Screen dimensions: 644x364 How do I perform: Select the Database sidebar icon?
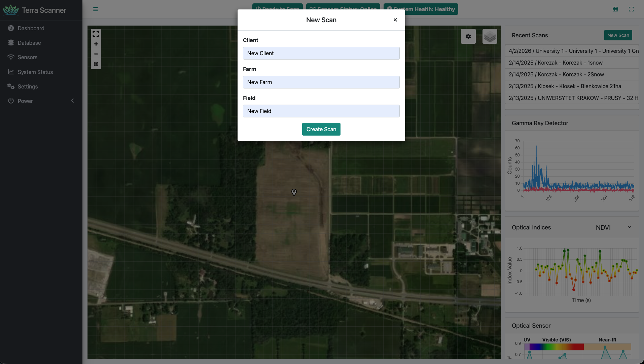(11, 43)
